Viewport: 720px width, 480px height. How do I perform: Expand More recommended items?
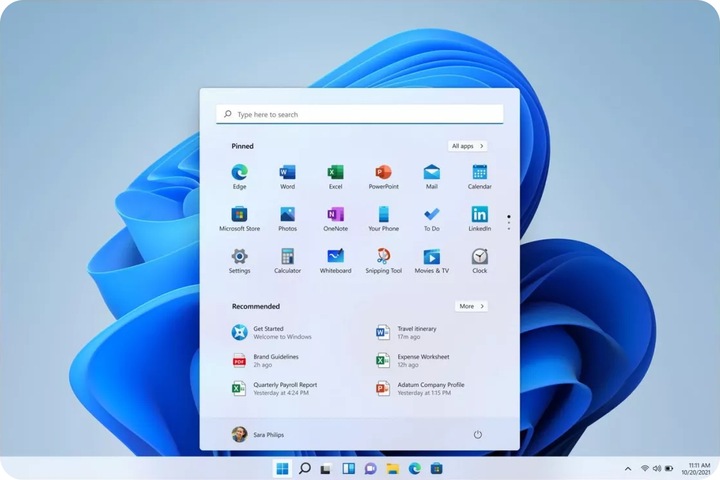[471, 306]
